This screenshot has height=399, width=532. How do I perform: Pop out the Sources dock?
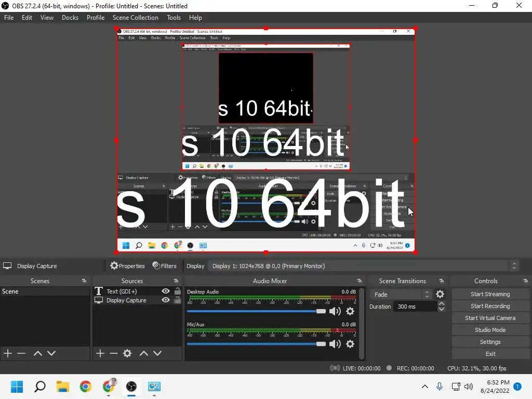(x=176, y=281)
